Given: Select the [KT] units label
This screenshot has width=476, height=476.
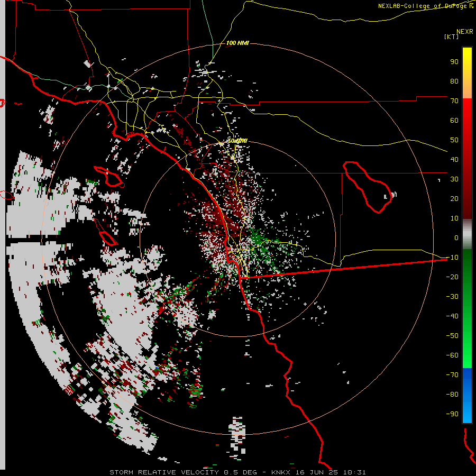Looking at the screenshot, I should [x=452, y=36].
